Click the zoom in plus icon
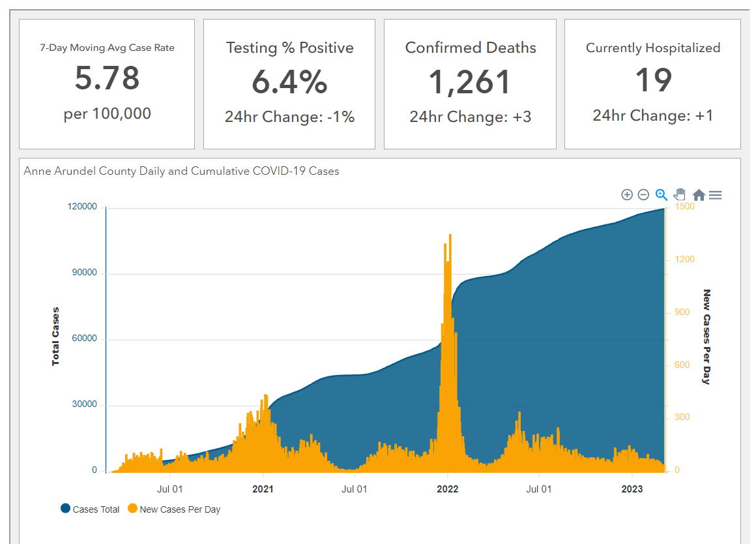The height and width of the screenshot is (544, 756). (x=627, y=194)
